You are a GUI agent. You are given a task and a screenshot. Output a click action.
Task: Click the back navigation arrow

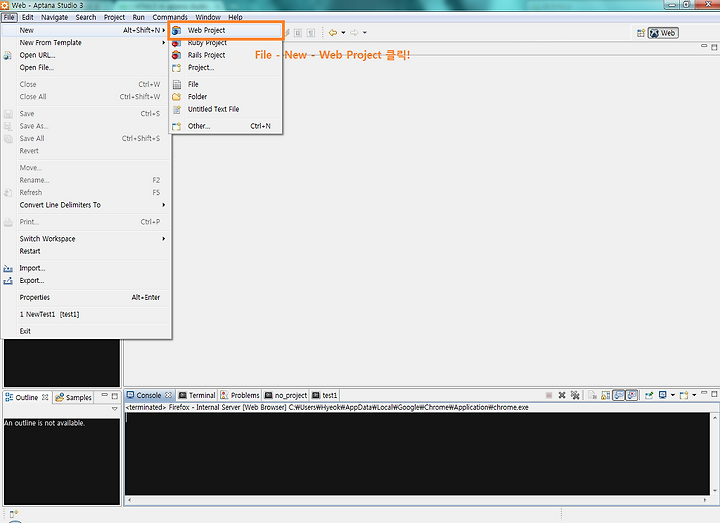tap(333, 33)
